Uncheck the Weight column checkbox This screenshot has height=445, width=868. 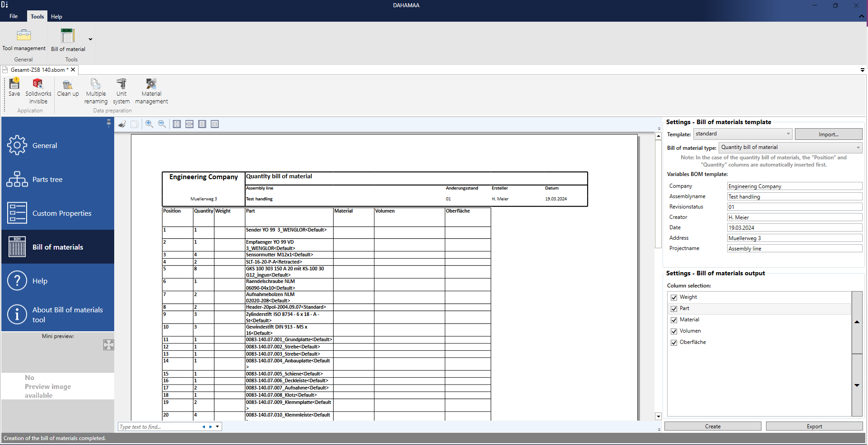click(x=674, y=297)
